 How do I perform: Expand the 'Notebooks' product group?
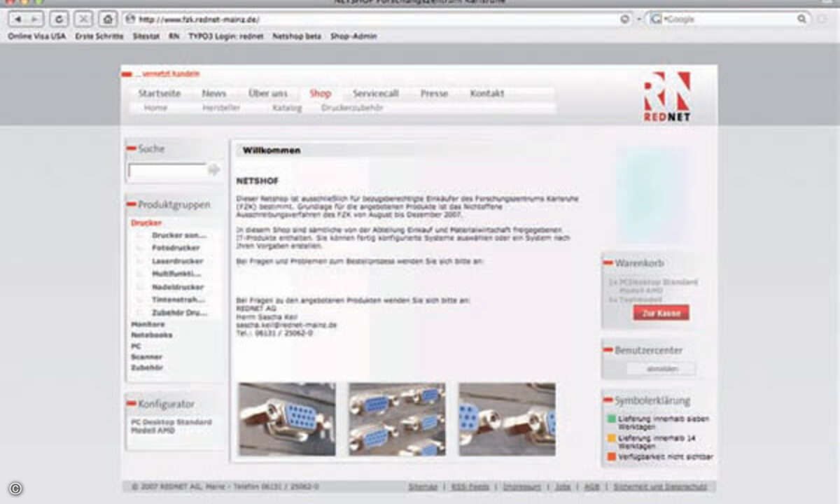(x=151, y=335)
